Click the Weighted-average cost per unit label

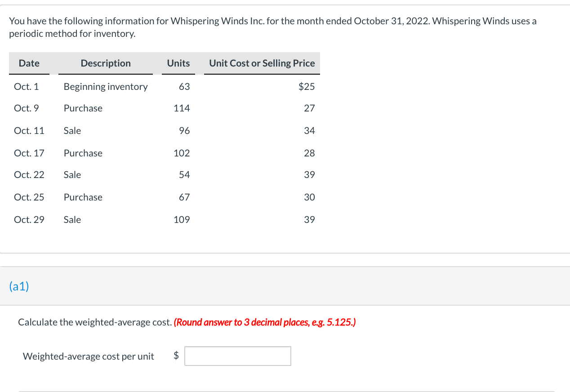[88, 356]
